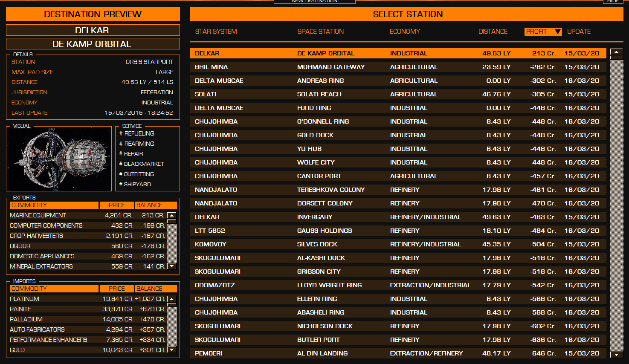Click Domestic Appliances export row
Screen dimensions: 629x364
(x=87, y=256)
